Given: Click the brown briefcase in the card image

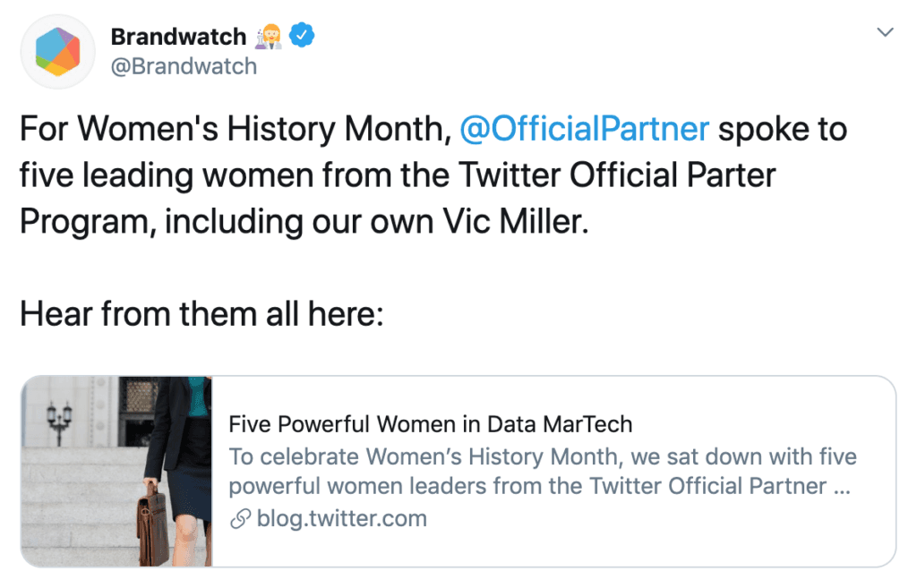Looking at the screenshot, I should (153, 524).
